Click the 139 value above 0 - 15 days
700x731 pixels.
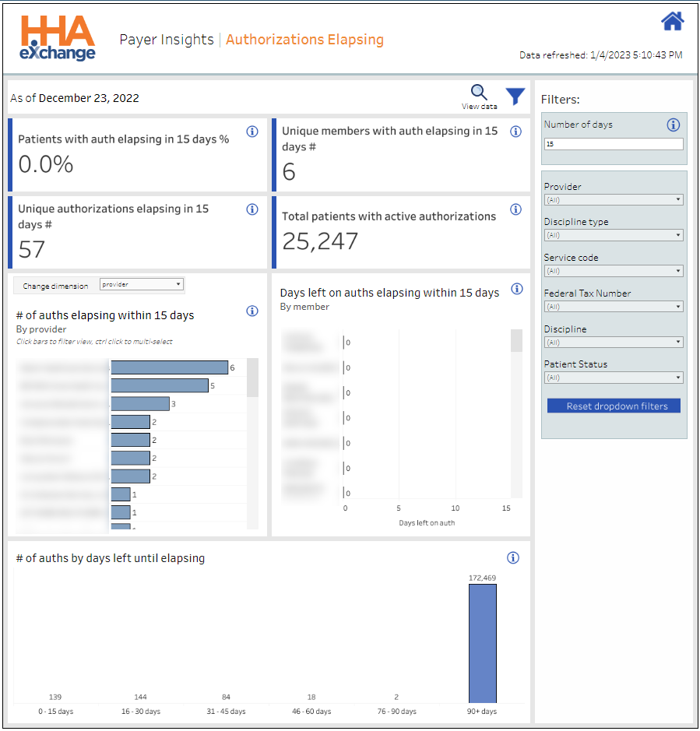click(55, 697)
